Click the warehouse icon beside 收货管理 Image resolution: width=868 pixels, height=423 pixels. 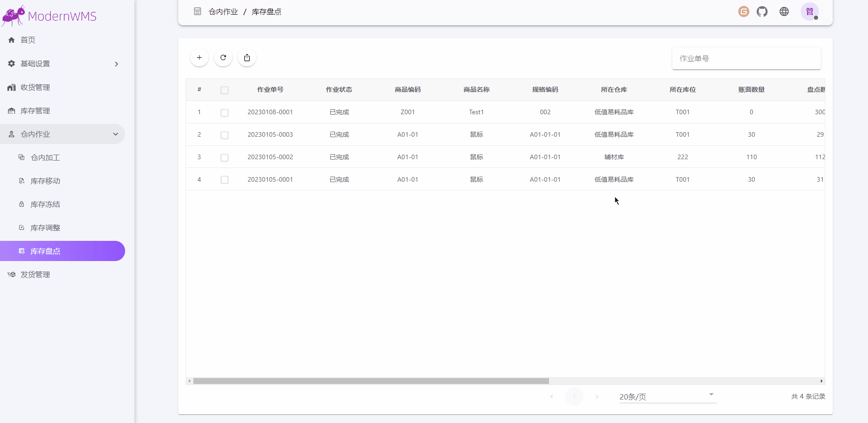[11, 87]
